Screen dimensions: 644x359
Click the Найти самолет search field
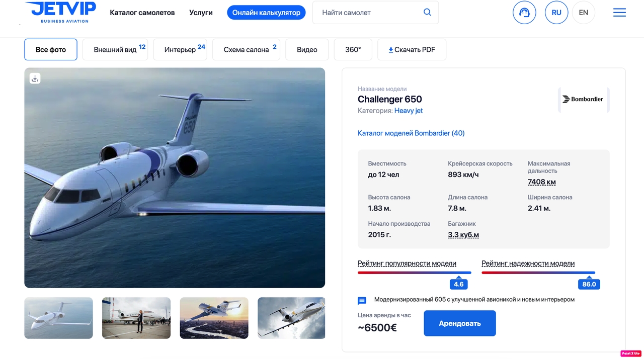pyautogui.click(x=370, y=13)
